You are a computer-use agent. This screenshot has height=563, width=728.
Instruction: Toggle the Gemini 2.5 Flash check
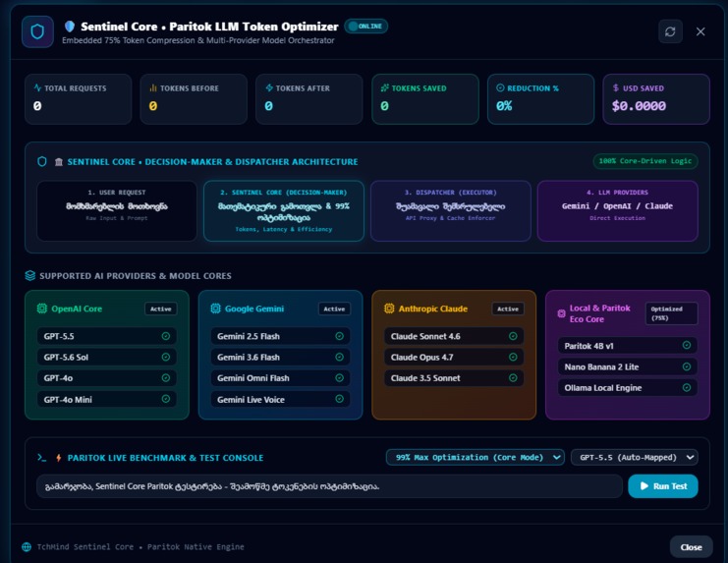(x=339, y=336)
